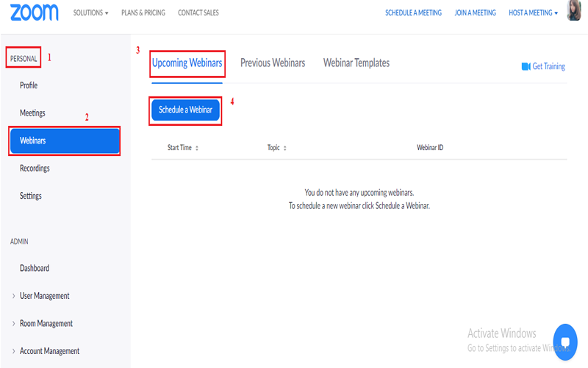Open Dashboard under Admin
588x368 pixels.
coord(35,268)
